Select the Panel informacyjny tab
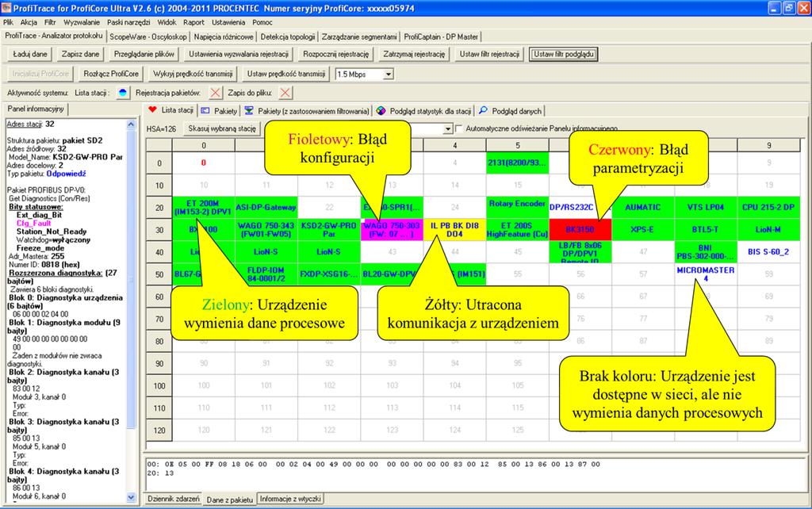The image size is (812, 509). point(36,109)
